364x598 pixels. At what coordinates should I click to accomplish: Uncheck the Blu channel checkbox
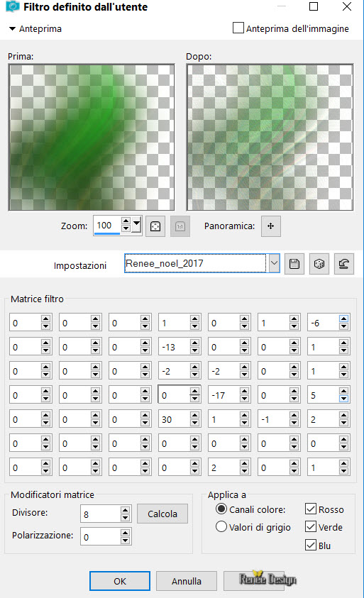pos(311,545)
